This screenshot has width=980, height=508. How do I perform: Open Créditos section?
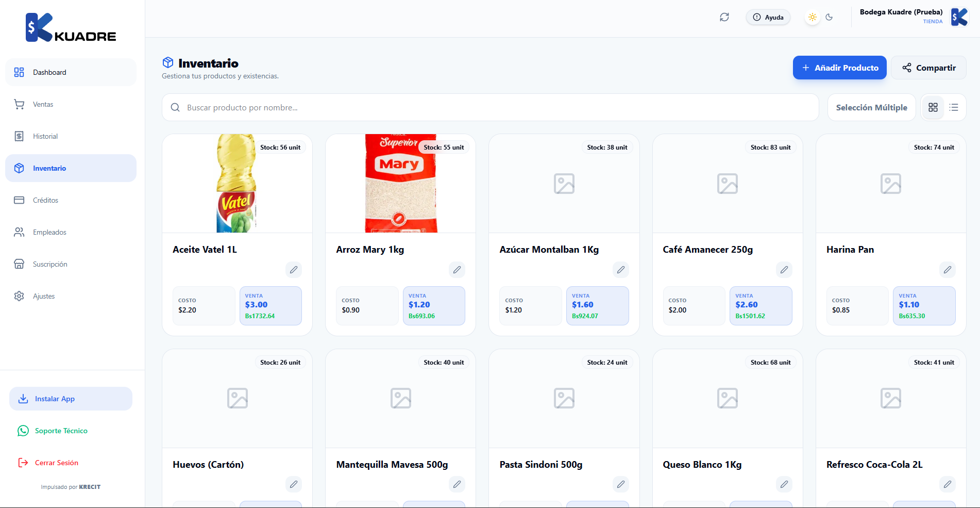click(71, 200)
